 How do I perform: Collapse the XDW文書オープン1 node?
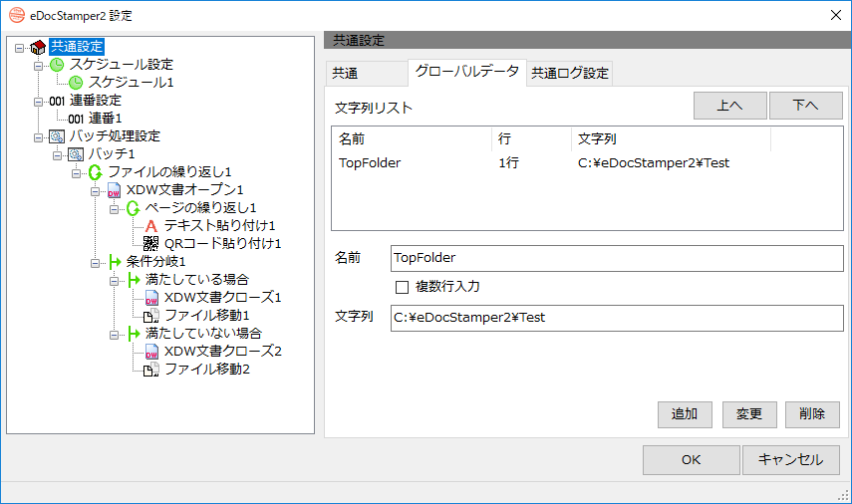point(95,191)
